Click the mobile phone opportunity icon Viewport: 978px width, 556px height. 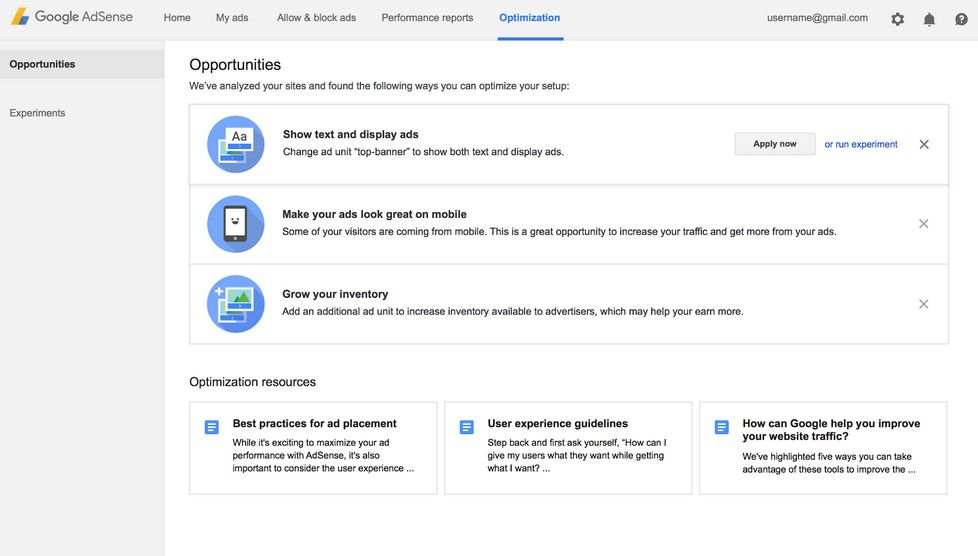[236, 224]
